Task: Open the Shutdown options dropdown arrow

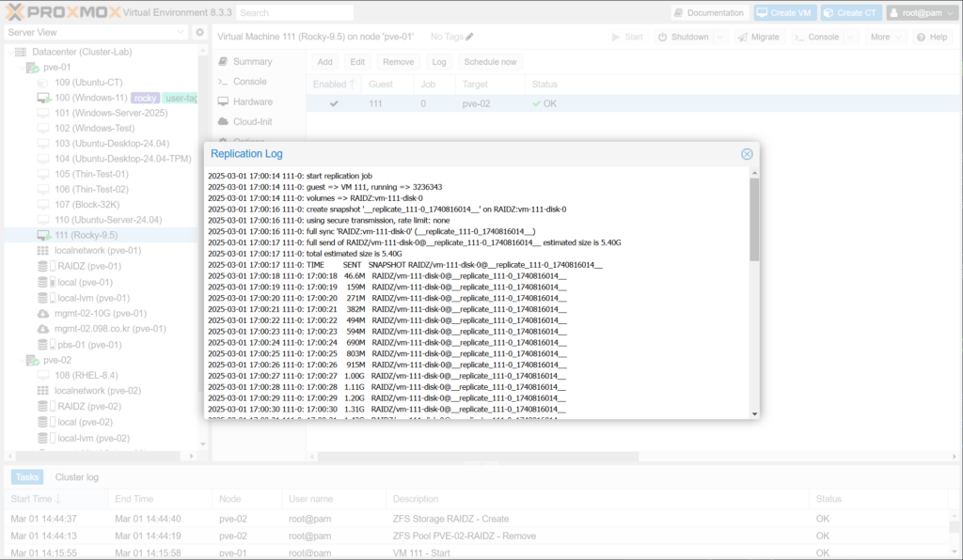Action: pyautogui.click(x=721, y=37)
